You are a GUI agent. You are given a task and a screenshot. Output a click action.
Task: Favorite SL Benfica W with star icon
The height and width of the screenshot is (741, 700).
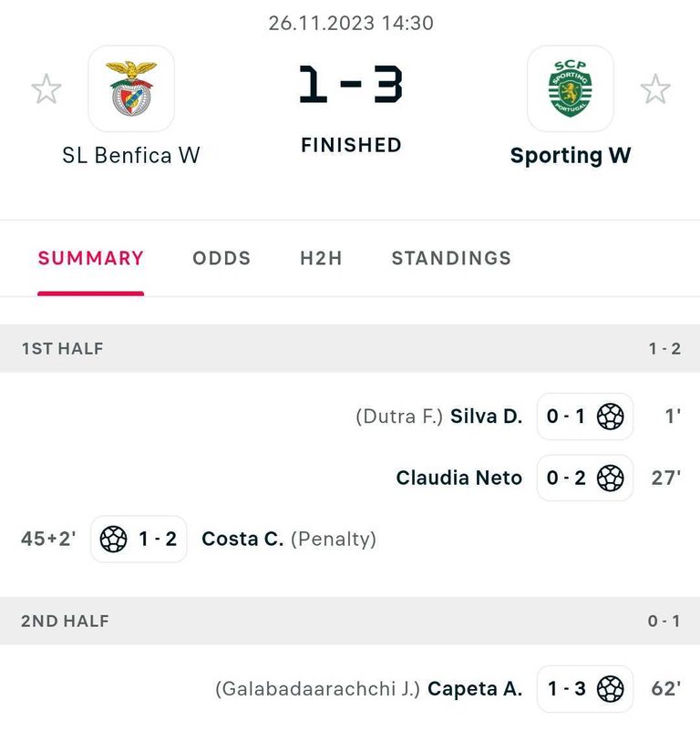pyautogui.click(x=46, y=89)
